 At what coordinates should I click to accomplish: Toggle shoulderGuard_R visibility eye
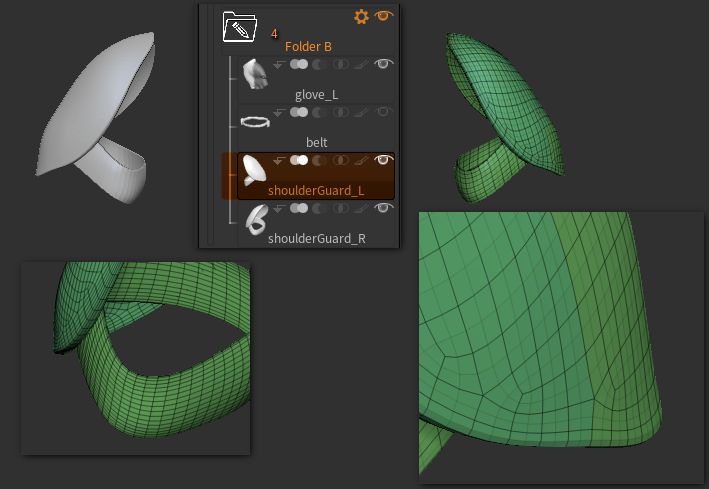coord(383,209)
